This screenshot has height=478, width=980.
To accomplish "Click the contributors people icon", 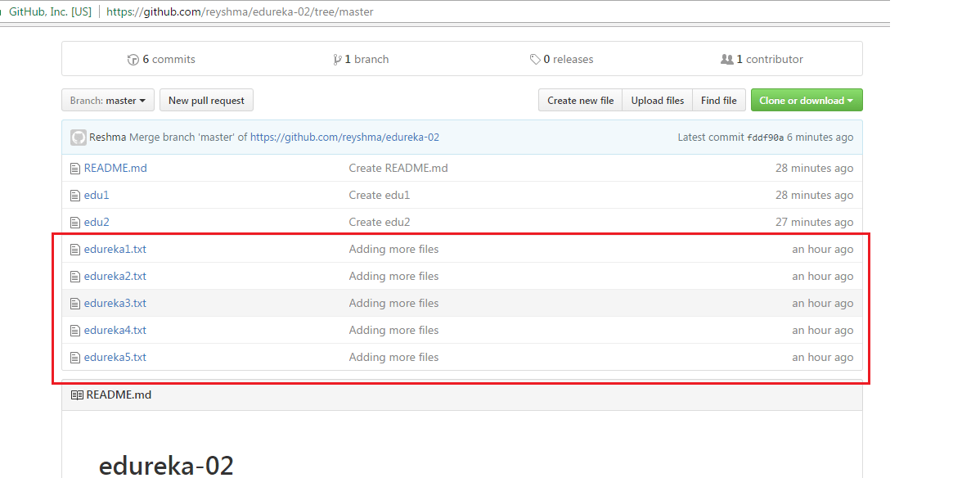I will [727, 60].
